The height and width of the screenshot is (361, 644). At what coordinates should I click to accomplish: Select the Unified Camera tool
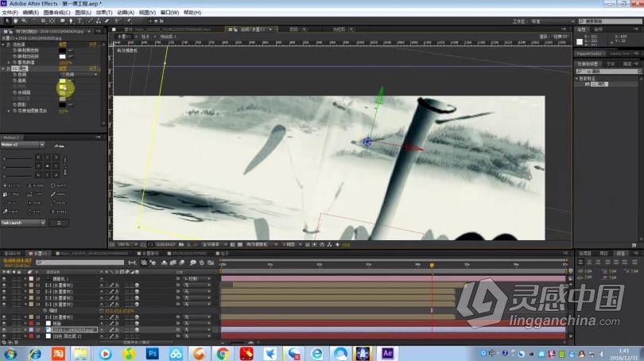tap(44, 21)
